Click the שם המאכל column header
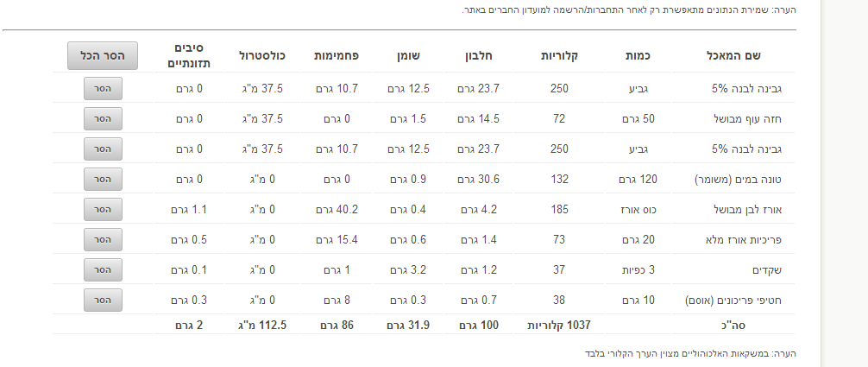Viewport: 868px width, 367px height. coord(734,55)
